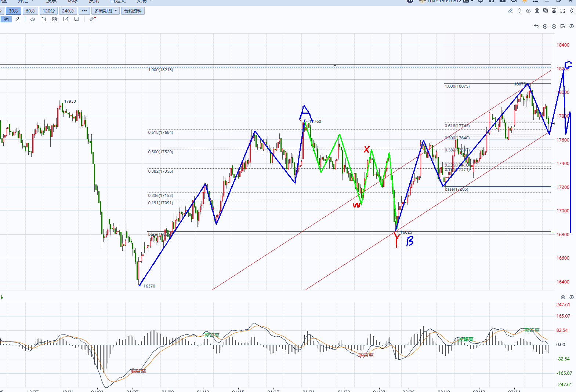Click the blue B wave annotation
The image size is (576, 392).
point(410,241)
